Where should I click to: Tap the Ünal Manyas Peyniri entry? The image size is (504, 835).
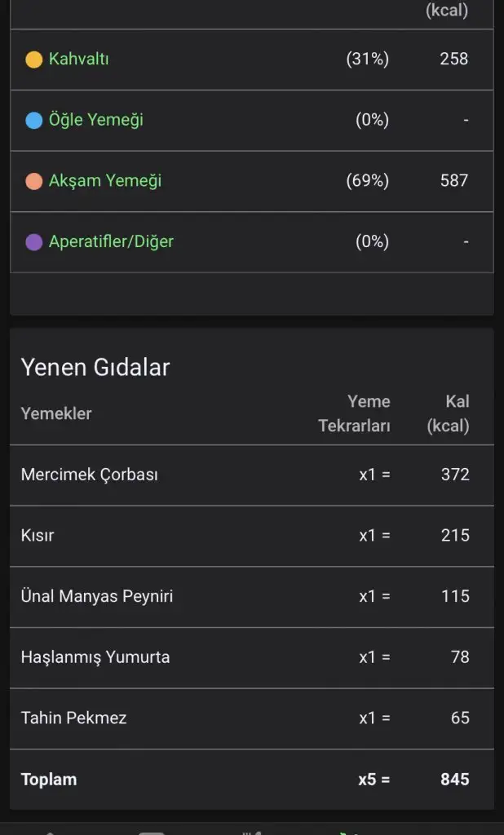(96, 596)
